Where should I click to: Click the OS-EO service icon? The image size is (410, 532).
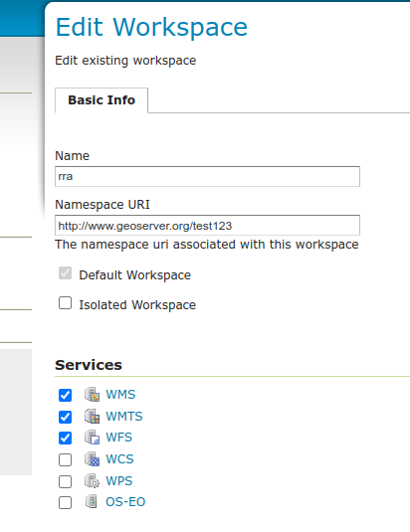tap(92, 501)
